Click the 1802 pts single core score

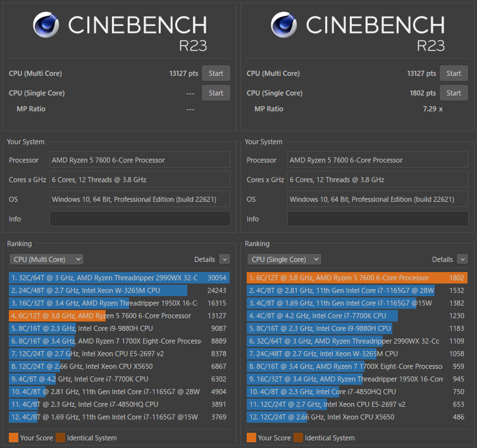click(423, 93)
